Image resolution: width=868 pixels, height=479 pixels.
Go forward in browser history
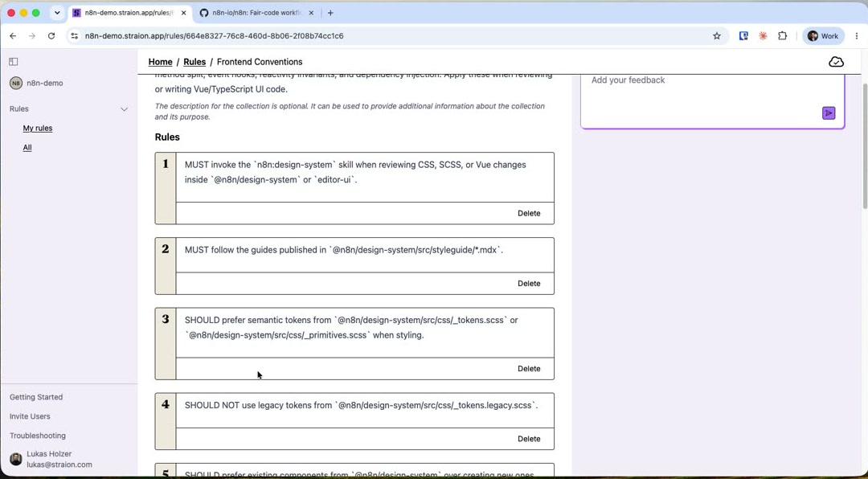(32, 36)
